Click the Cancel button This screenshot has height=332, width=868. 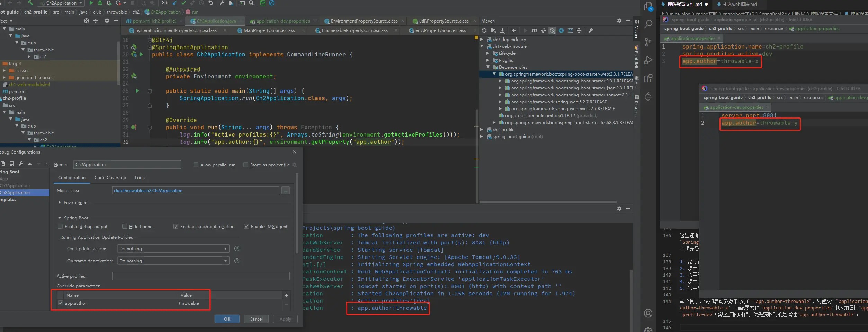click(256, 319)
